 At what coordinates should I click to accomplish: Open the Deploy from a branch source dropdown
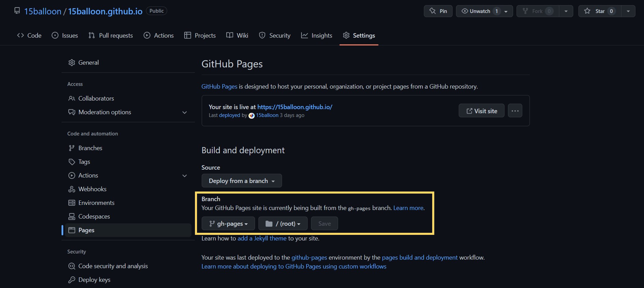point(241,181)
